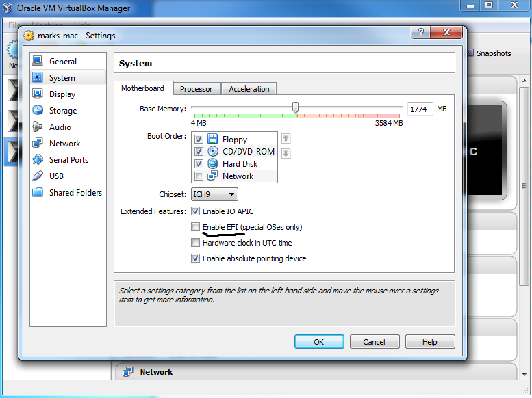Open the Chipset ICH9 dropdown
The image size is (532, 398).
(x=214, y=194)
